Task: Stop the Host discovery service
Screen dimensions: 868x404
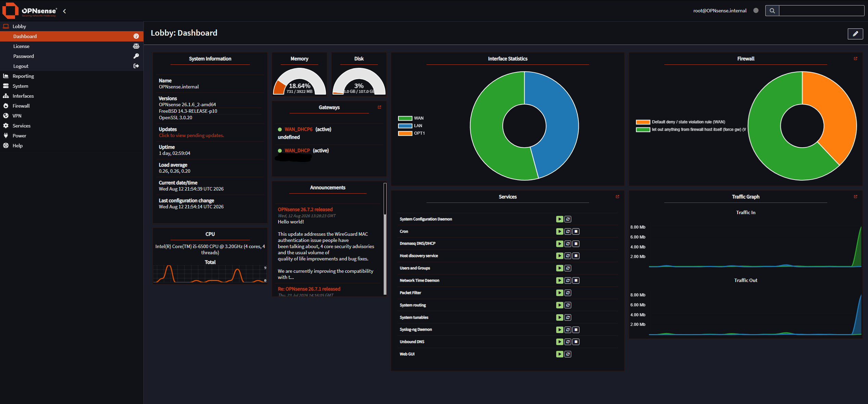Action: pos(576,256)
